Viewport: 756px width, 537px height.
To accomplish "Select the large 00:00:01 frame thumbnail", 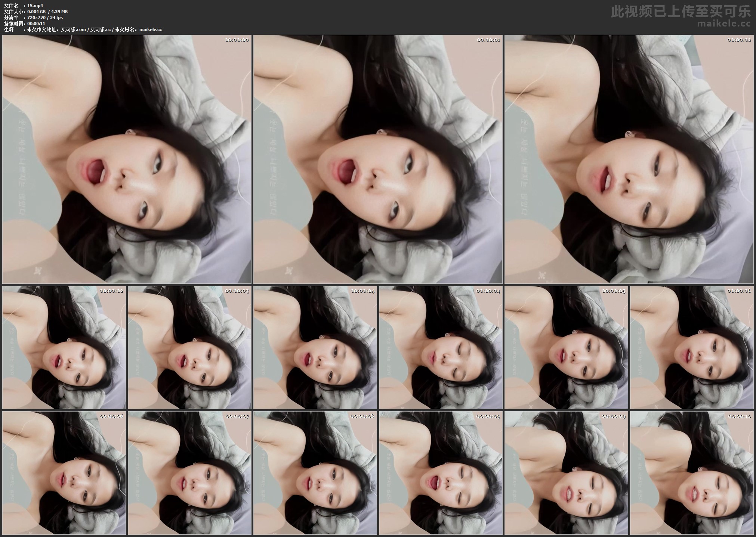I will [x=377, y=159].
